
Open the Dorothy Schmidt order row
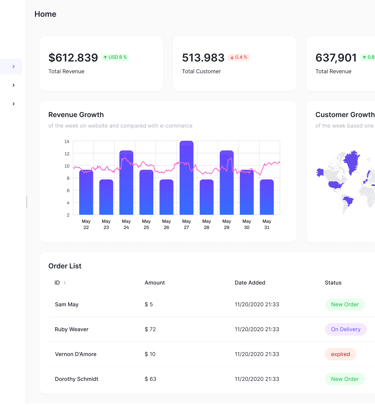click(211, 379)
